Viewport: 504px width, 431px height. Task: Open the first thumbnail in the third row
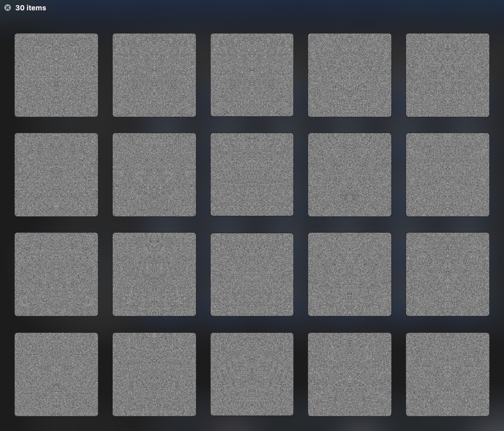pos(56,274)
